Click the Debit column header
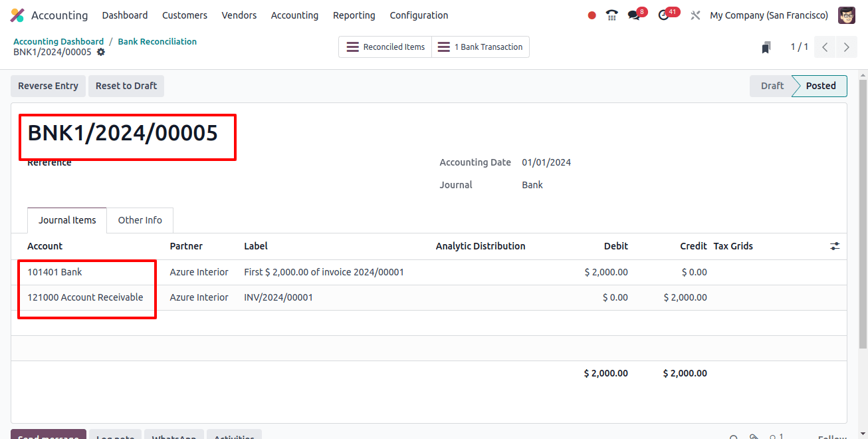The image size is (868, 439). (x=616, y=246)
